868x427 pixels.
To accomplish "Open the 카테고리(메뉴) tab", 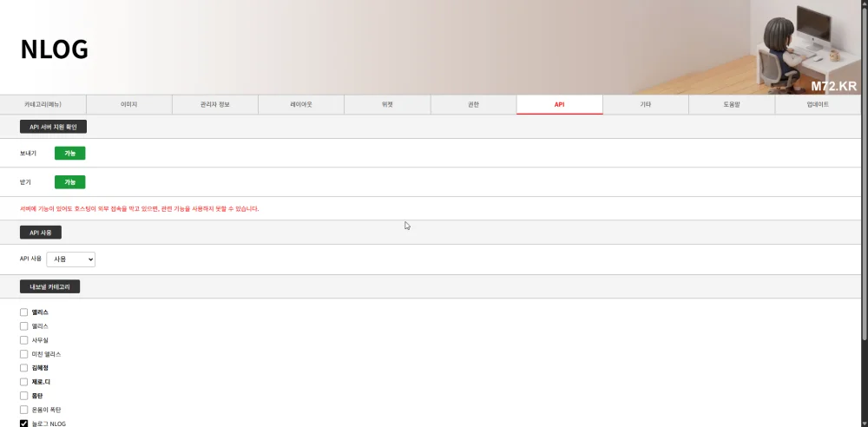I will tap(43, 105).
